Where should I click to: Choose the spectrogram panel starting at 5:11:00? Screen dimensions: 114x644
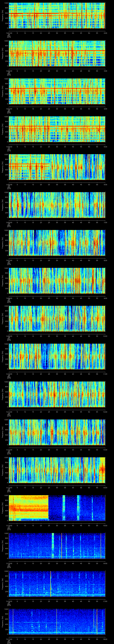[57, 394]
